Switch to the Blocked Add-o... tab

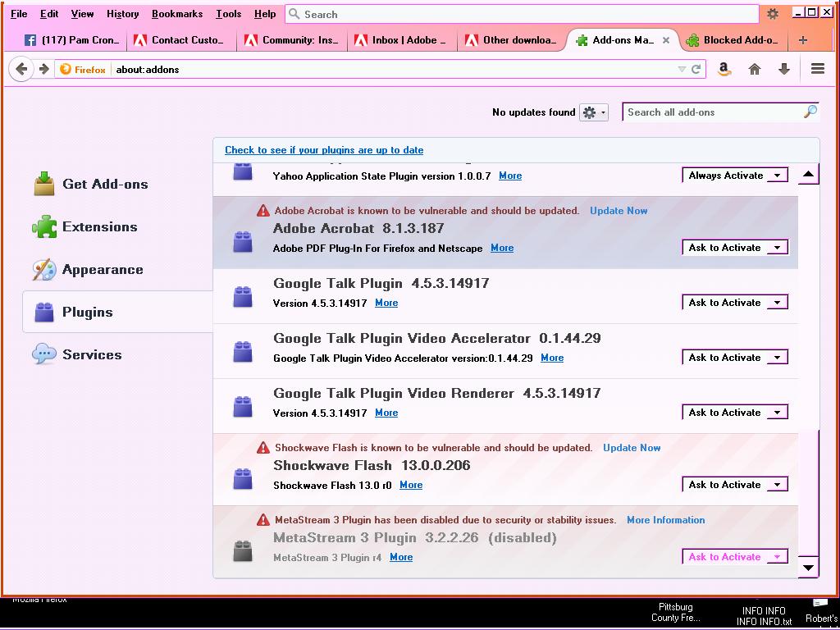tap(733, 40)
